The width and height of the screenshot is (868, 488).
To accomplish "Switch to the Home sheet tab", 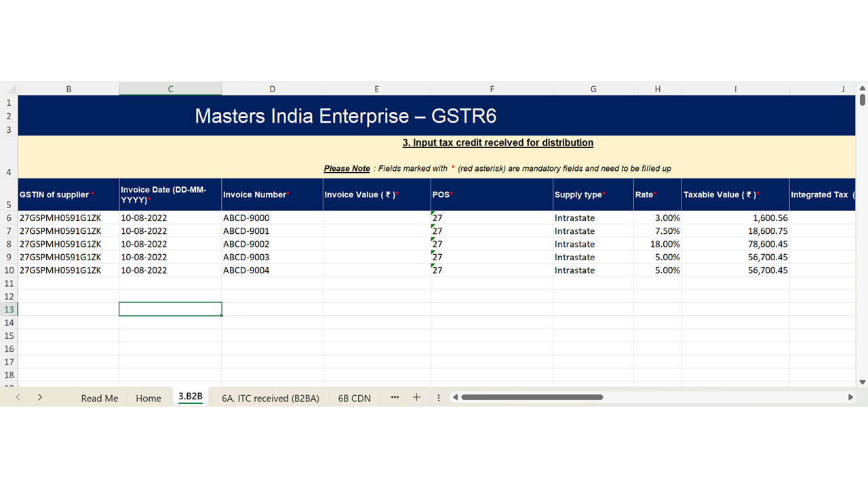I will 149,398.
